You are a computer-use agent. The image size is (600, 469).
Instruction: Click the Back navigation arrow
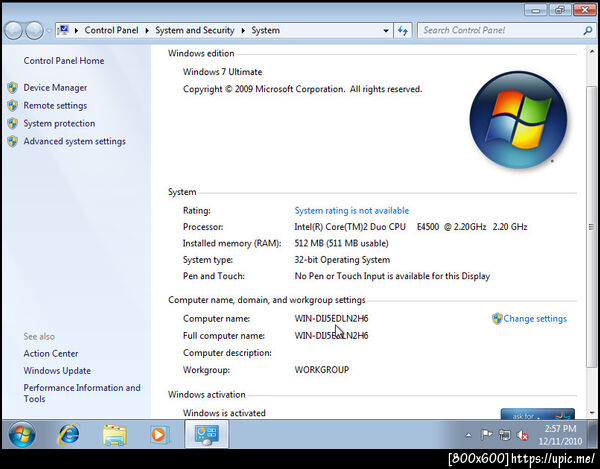[13, 30]
